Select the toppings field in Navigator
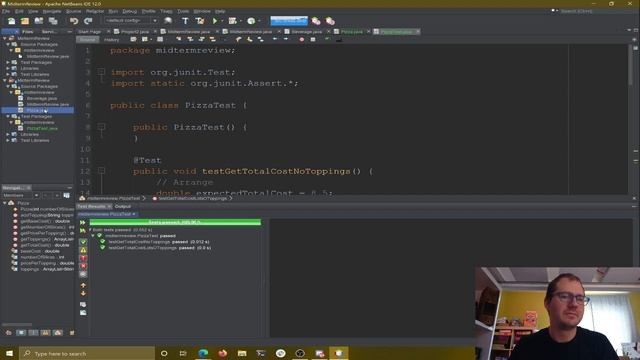The image size is (640, 360). pyautogui.click(x=47, y=269)
